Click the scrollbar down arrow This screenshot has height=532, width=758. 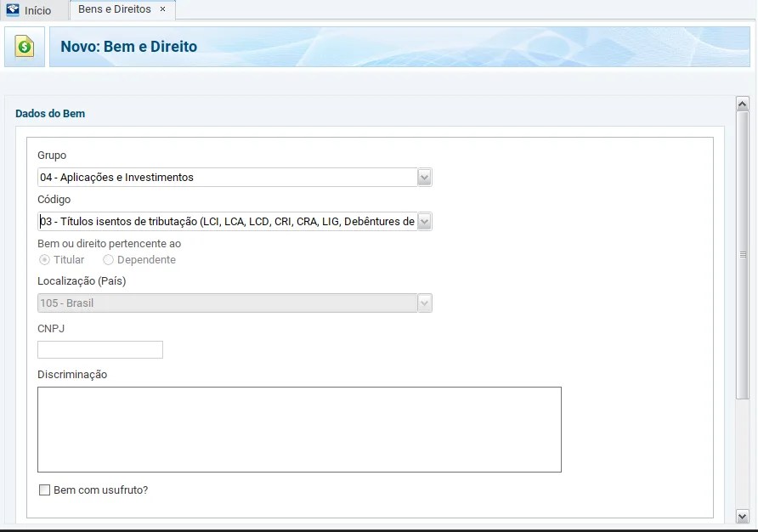click(742, 516)
